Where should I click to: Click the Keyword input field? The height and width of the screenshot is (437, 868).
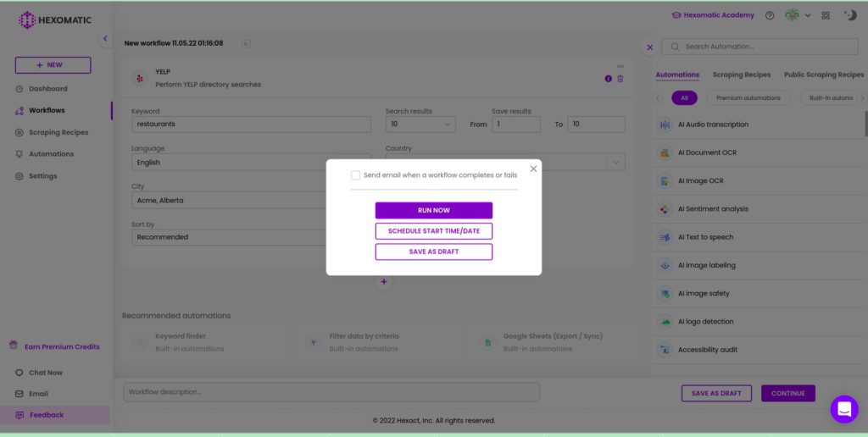pyautogui.click(x=251, y=124)
